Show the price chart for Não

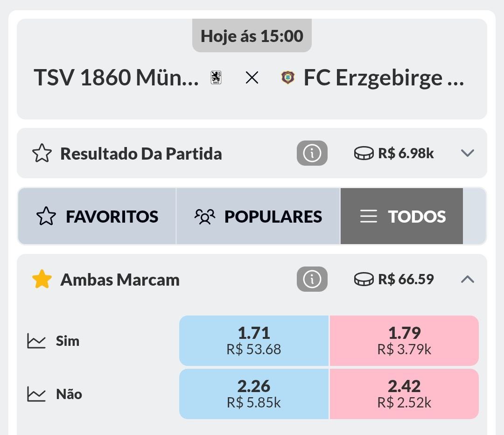tap(36, 394)
